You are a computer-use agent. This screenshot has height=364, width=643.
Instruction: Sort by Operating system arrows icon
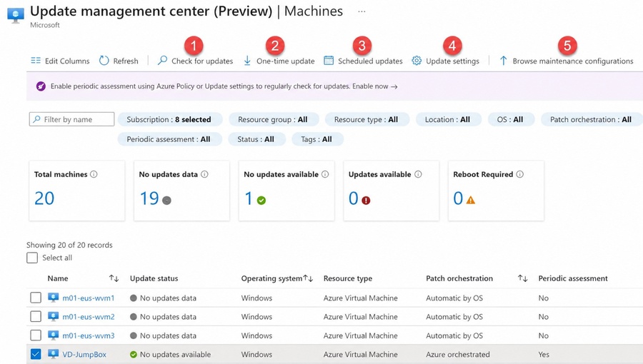tap(309, 278)
